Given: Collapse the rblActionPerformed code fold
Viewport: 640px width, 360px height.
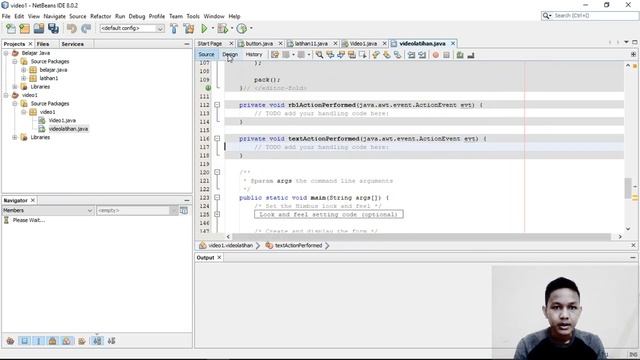Looking at the screenshot, I should point(217,105).
